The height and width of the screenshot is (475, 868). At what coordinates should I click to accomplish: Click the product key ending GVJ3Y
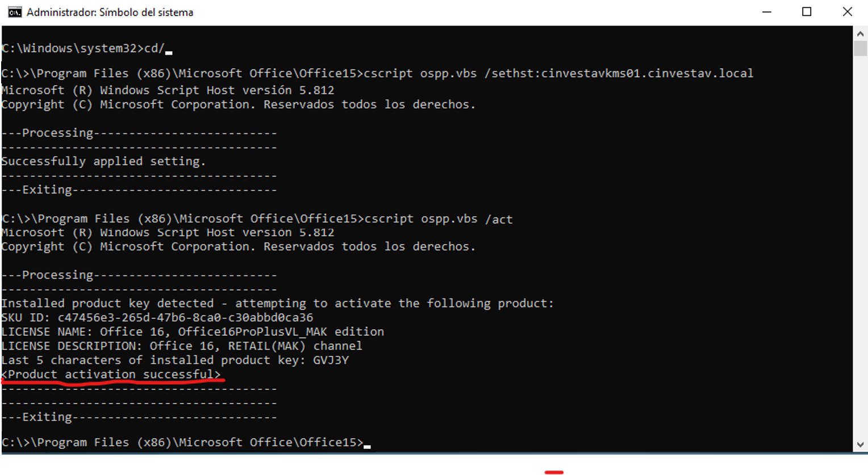(x=331, y=360)
